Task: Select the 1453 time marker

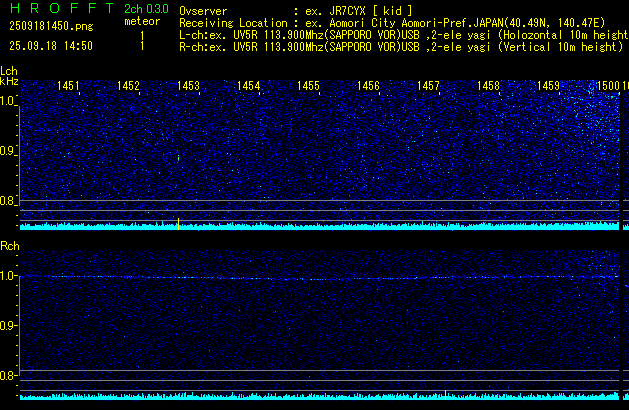Action: click(x=188, y=87)
